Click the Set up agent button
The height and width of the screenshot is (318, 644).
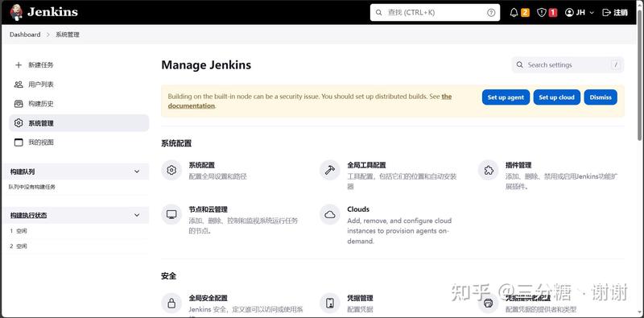click(x=506, y=97)
